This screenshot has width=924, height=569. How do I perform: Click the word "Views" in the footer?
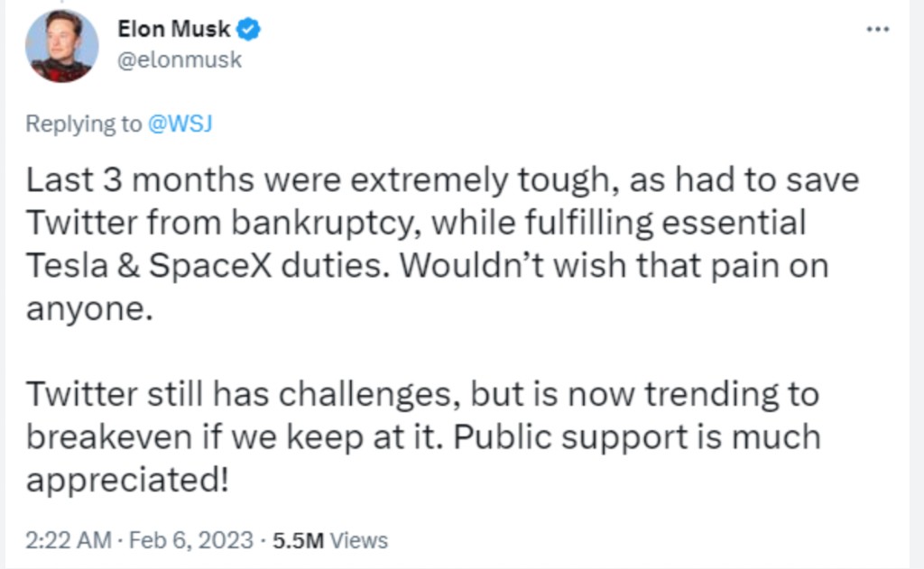tap(358, 540)
